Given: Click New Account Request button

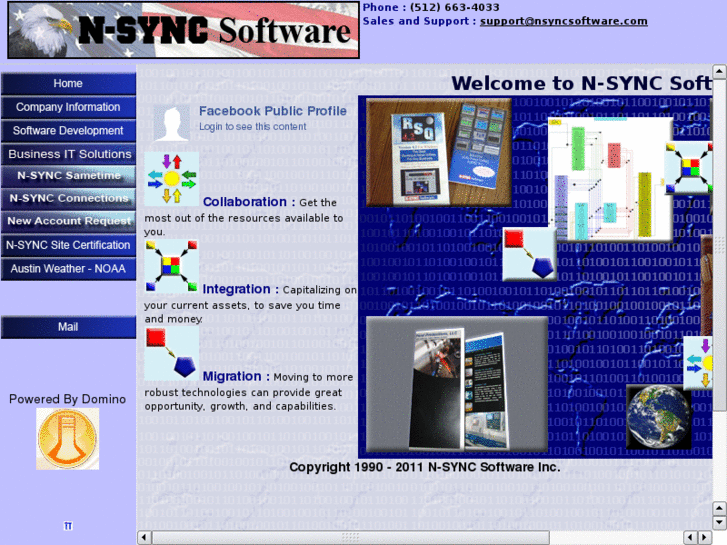Looking at the screenshot, I should (x=68, y=221).
